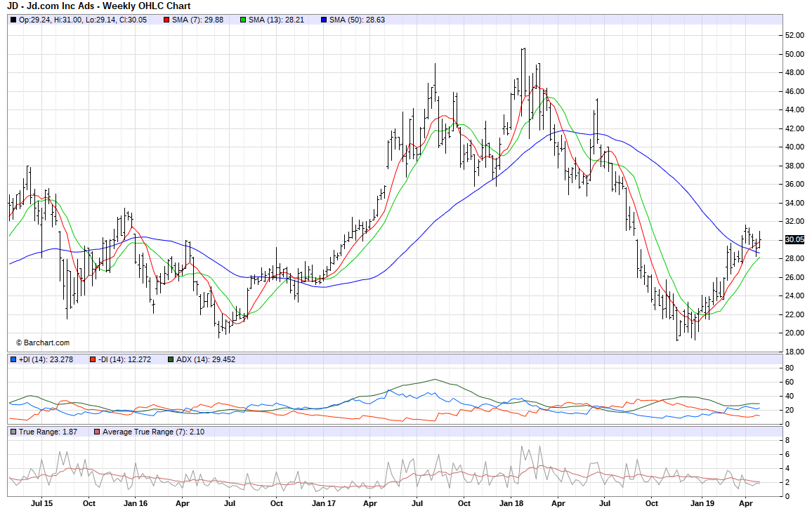Click the SMA (50): 28.63 label

pos(358,20)
